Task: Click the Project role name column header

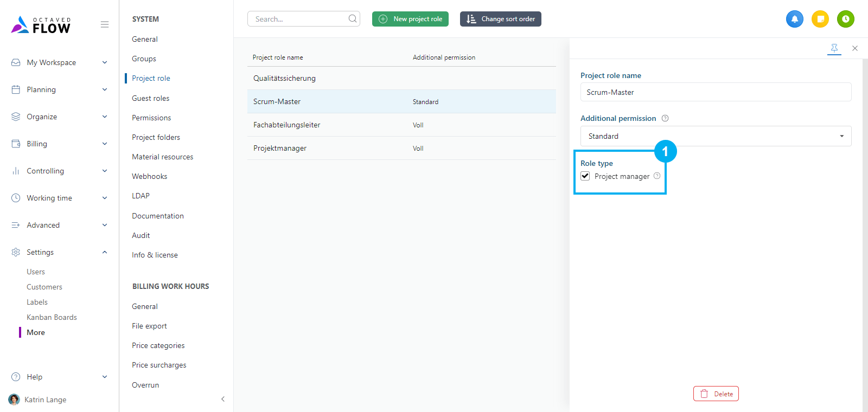Action: click(278, 57)
